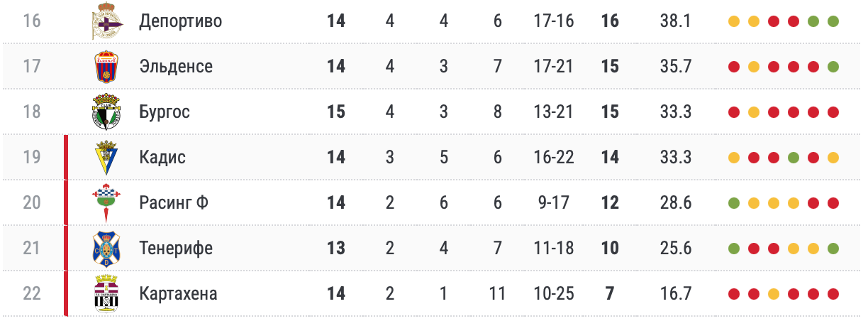Open the Депортиво team page
Screen dimensions: 868x321
pyautogui.click(x=181, y=21)
